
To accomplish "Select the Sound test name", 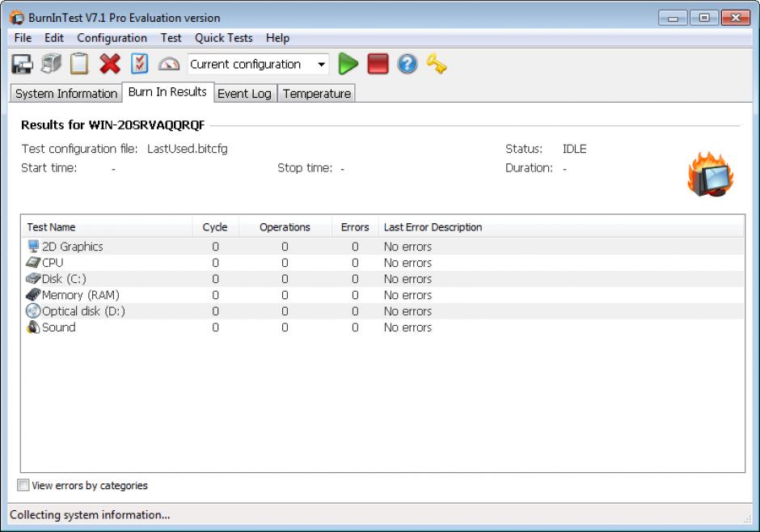I will pyautogui.click(x=59, y=327).
